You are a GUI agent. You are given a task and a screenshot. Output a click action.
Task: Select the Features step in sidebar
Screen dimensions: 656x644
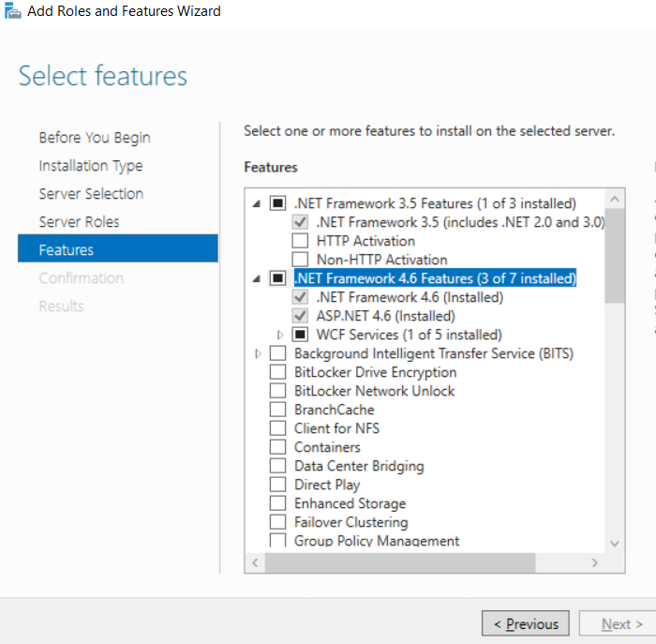point(117,248)
